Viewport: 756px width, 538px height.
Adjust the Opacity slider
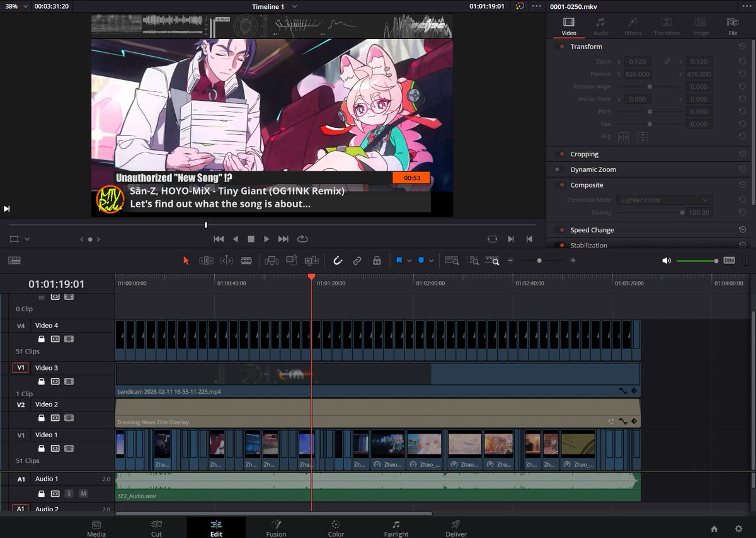point(650,212)
